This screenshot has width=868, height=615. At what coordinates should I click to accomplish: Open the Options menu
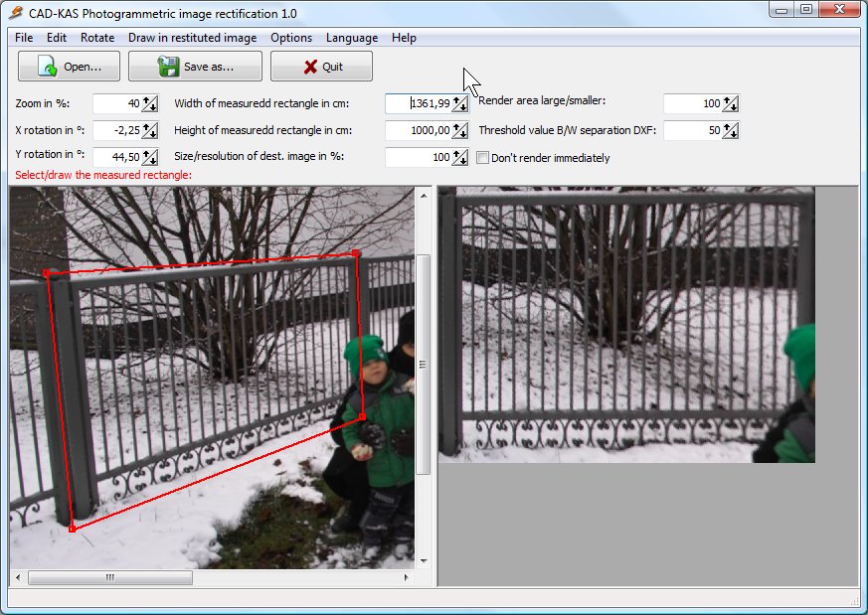pyautogui.click(x=291, y=38)
